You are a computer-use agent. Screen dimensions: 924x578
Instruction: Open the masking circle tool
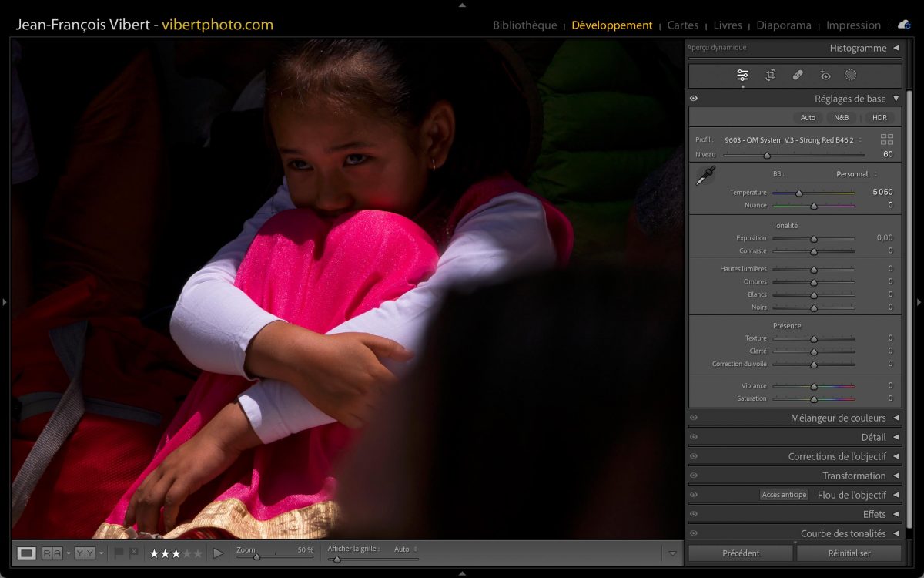coord(850,76)
